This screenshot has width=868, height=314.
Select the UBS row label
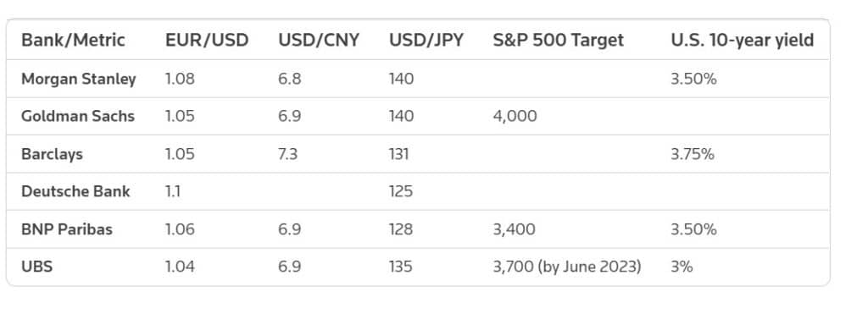point(37,267)
